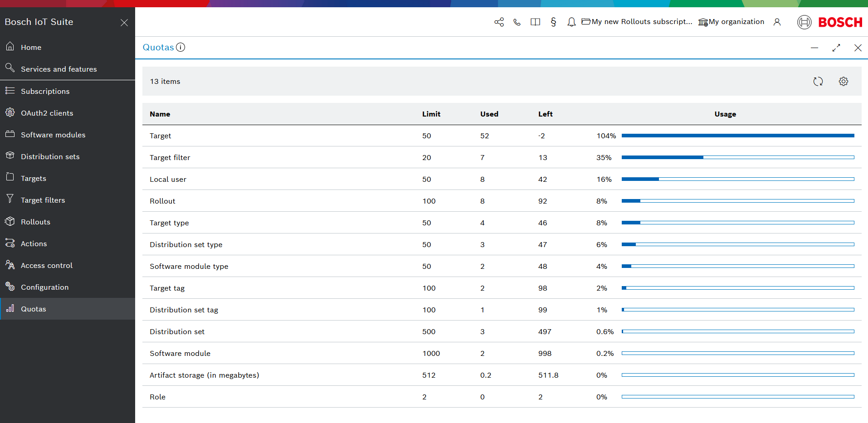Screen dimensions: 868x423
Task: Expand the Quotas panel to fullscreen
Action: coord(836,48)
